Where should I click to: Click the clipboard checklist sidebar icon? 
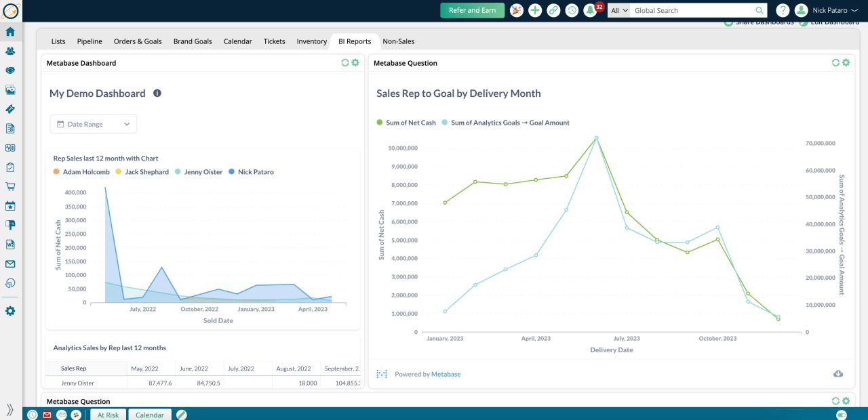point(10,167)
